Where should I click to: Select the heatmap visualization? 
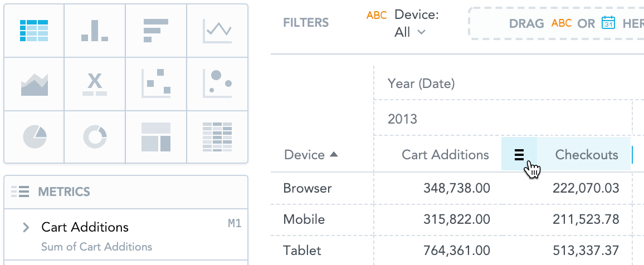[x=217, y=136]
